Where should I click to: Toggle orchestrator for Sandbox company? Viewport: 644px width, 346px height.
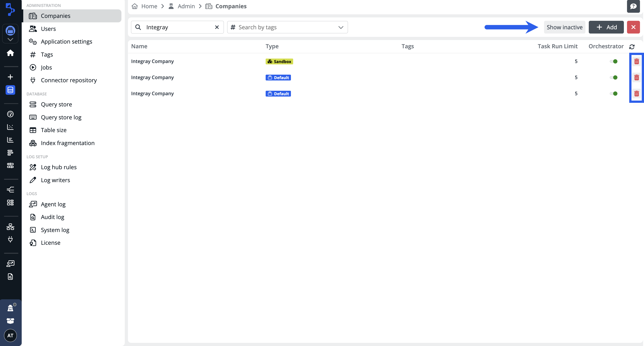614,61
